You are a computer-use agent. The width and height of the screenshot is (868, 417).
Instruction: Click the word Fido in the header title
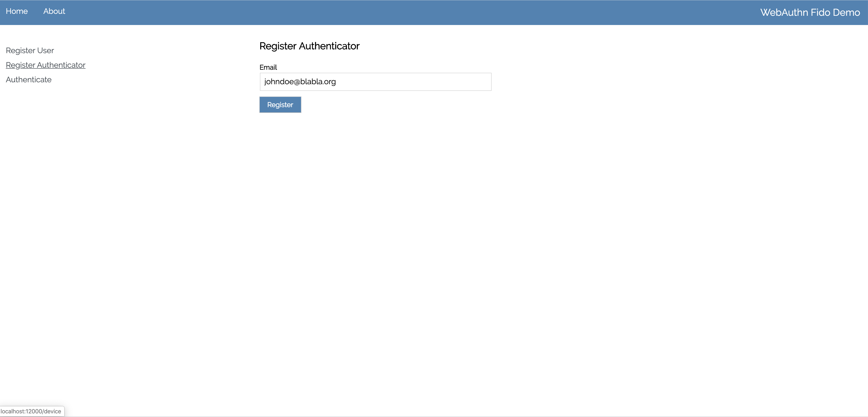(820, 12)
